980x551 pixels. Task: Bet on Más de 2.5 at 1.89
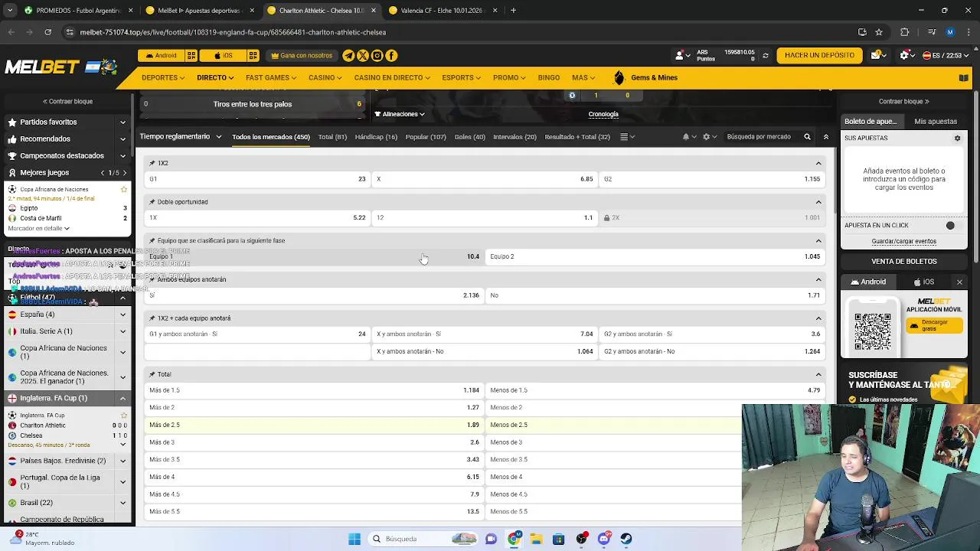[314, 425]
